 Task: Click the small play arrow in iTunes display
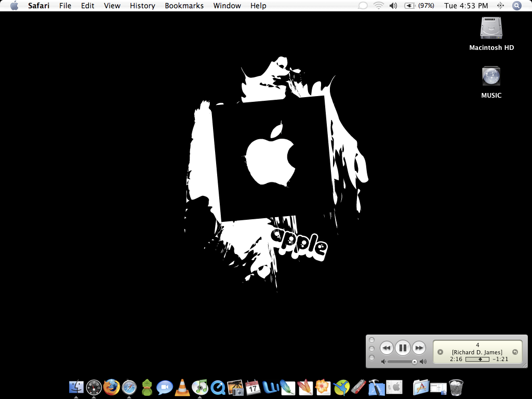[x=440, y=352]
